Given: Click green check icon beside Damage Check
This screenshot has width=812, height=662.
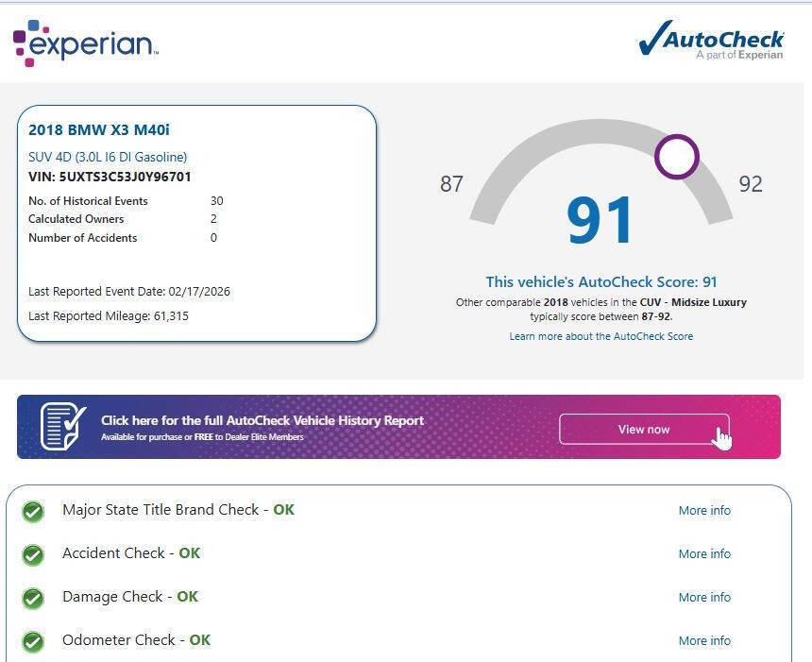Looking at the screenshot, I should click(33, 598).
